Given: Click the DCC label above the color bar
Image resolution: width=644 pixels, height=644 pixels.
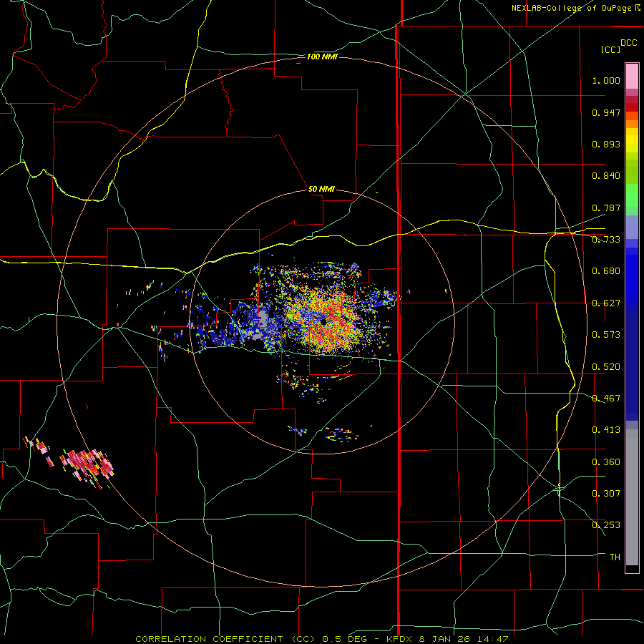Looking at the screenshot, I should pos(628,43).
